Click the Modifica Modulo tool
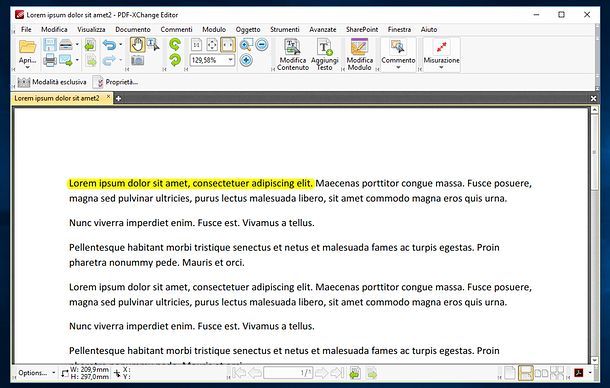Viewport: 610px width, 388px height. (359, 54)
